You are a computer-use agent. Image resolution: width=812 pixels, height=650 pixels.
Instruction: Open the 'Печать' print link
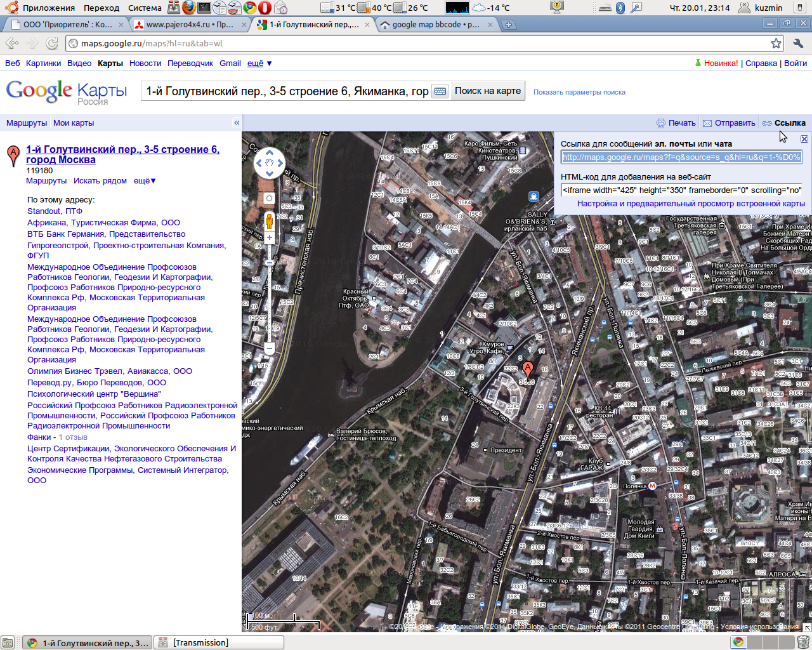tap(681, 123)
